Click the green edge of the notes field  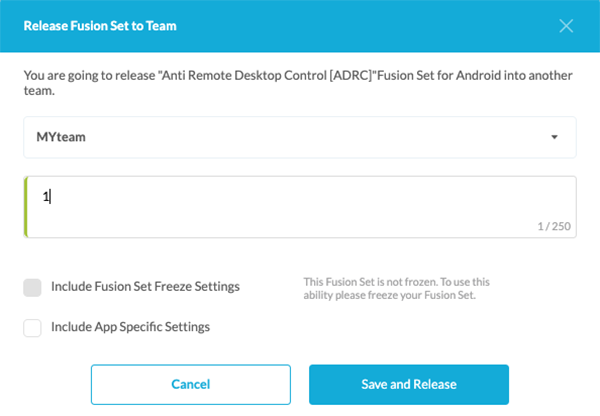point(26,207)
